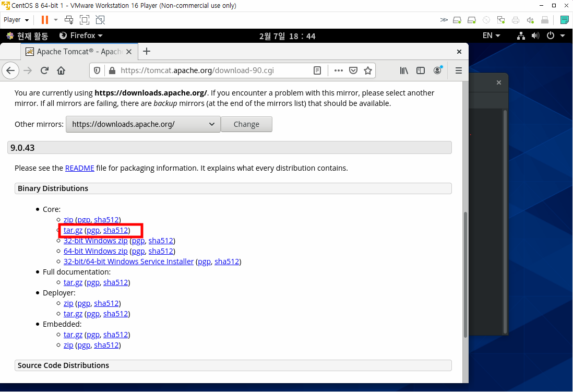This screenshot has width=573, height=392.
Task: Close the background terminal window
Action: pos(499,82)
